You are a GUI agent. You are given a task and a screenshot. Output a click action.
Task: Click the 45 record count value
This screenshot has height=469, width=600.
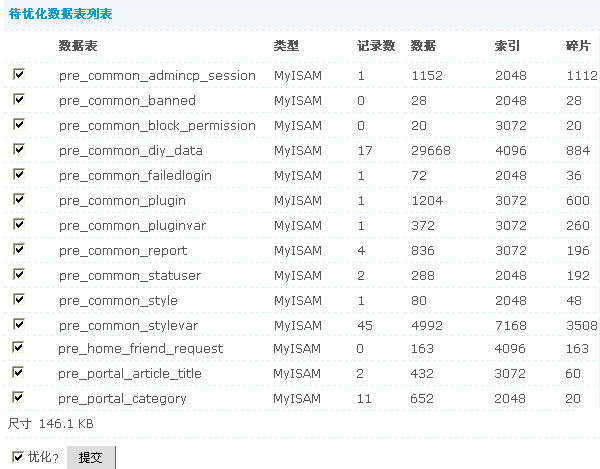(365, 326)
